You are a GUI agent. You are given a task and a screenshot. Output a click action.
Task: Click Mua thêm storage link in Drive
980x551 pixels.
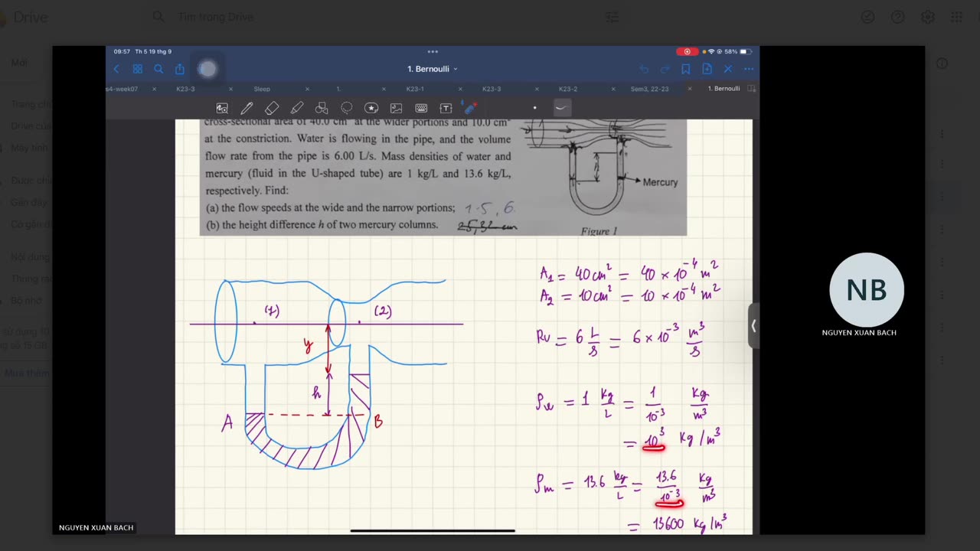click(26, 373)
